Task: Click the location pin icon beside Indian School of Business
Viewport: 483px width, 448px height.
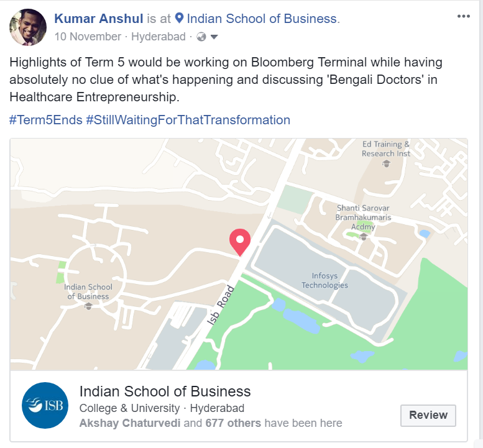Action: pyautogui.click(x=180, y=19)
